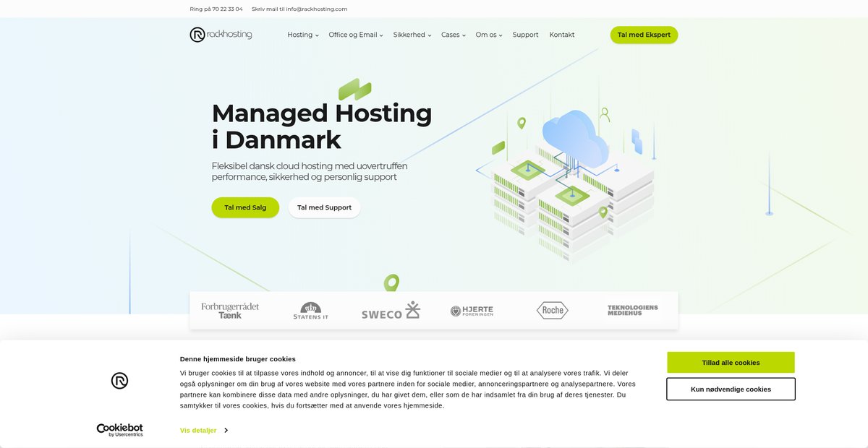Go to the Support page
The image size is (868, 448).
coord(526,35)
